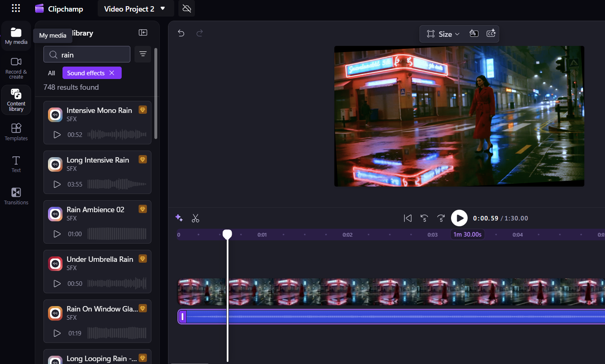
Task: Remove the Sound effects filter chip
Action: click(x=112, y=73)
